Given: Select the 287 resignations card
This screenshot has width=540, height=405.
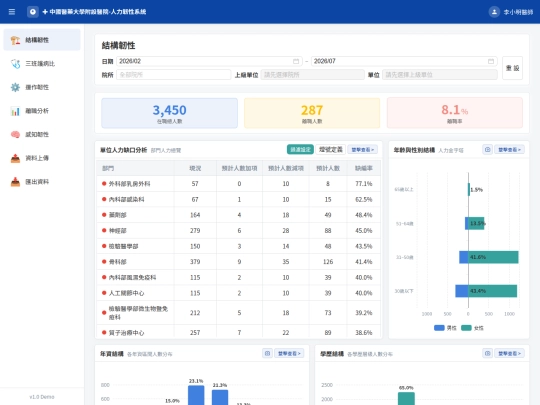Looking at the screenshot, I should point(312,113).
